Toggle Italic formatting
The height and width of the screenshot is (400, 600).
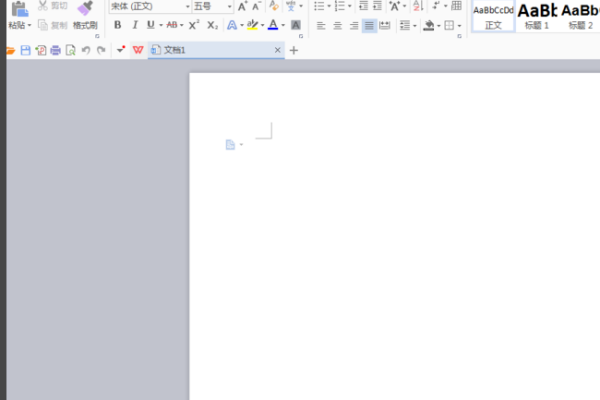click(x=134, y=25)
